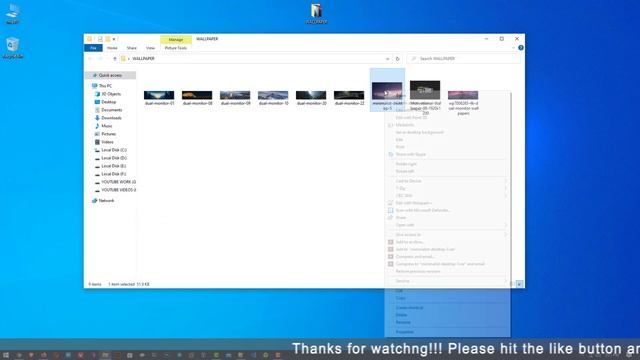
Task: Open the Recycle Bin desktop icon
Action: (x=12, y=48)
